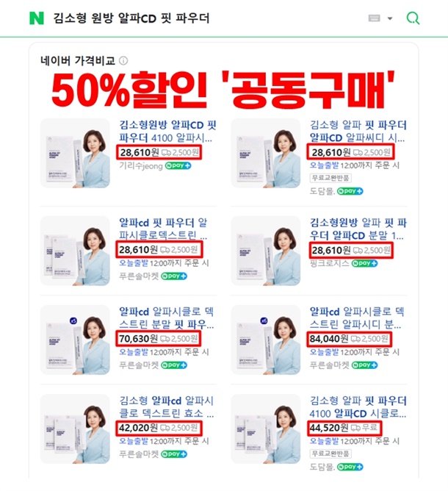Image resolution: width=448 pixels, height=491 pixels.
Task: Click the 푸른솔마켓 seller name under the 70,630원 item
Action: tap(139, 365)
